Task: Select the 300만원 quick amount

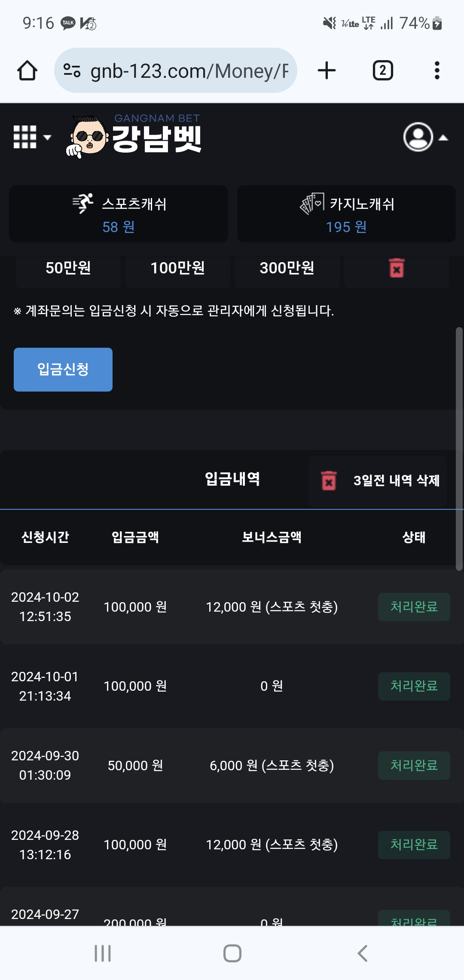Action: [x=287, y=269]
